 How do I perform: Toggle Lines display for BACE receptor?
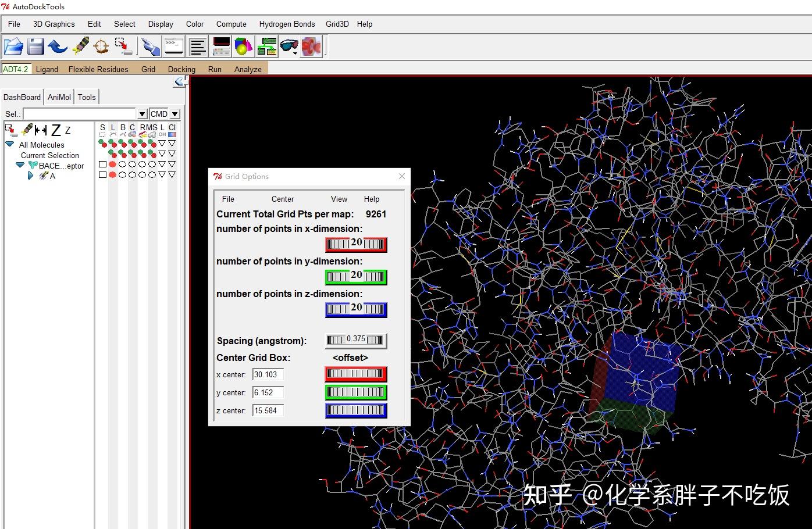coord(112,164)
